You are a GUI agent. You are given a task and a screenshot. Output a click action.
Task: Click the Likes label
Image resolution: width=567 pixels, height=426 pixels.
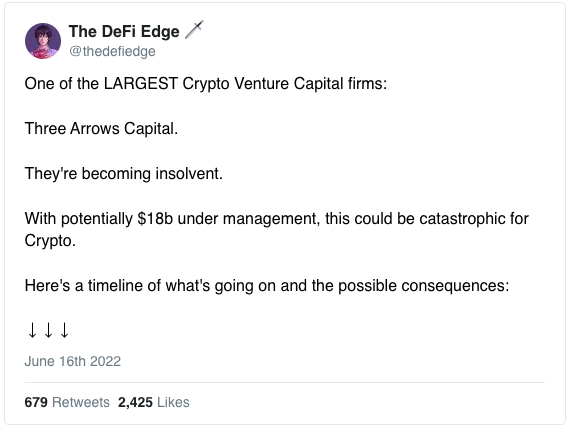pos(173,402)
